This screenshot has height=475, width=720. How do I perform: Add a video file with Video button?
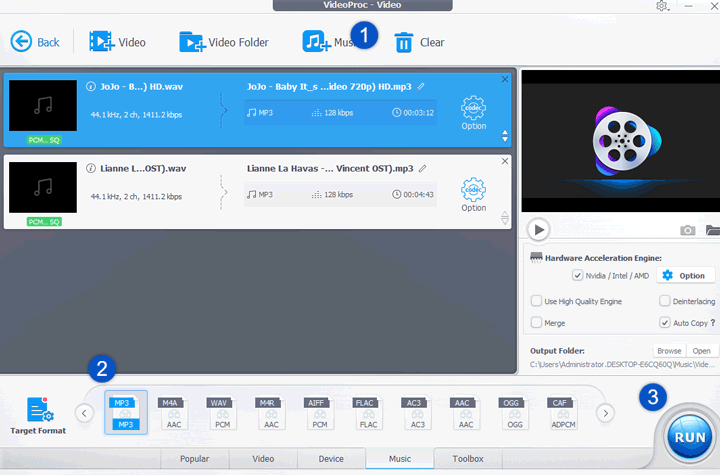coord(118,42)
